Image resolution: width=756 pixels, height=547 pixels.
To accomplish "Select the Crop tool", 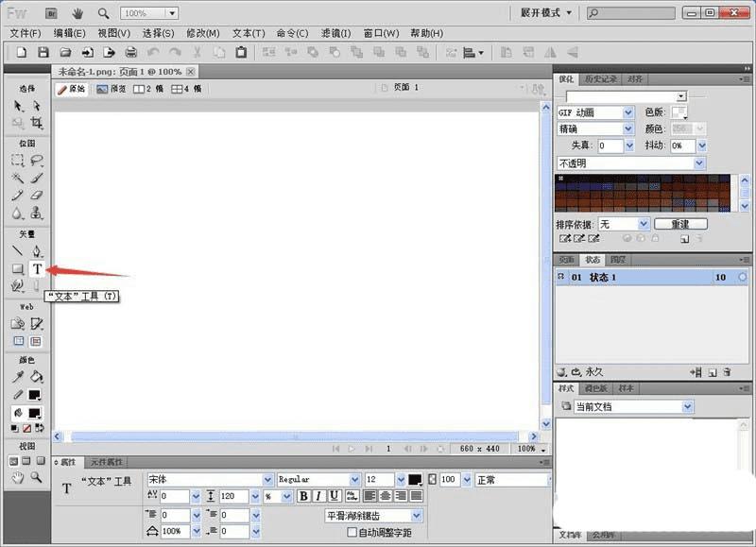I will [37, 124].
